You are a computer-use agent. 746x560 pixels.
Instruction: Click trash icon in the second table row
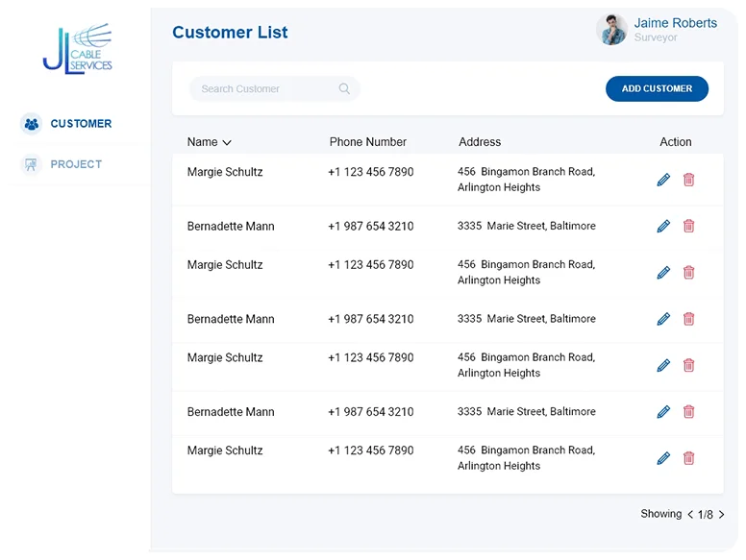pos(688,226)
